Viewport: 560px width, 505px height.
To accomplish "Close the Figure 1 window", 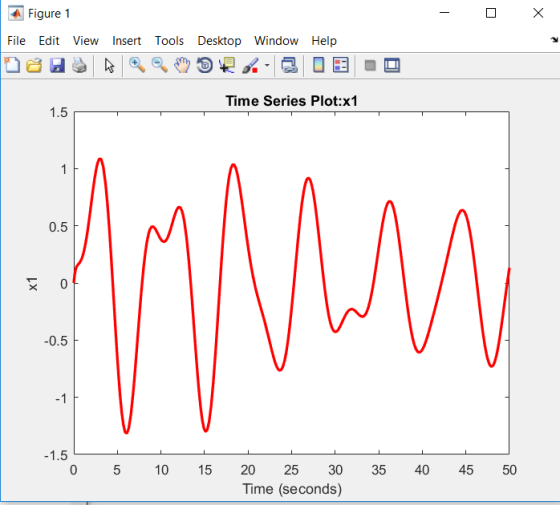I will pyautogui.click(x=538, y=13).
